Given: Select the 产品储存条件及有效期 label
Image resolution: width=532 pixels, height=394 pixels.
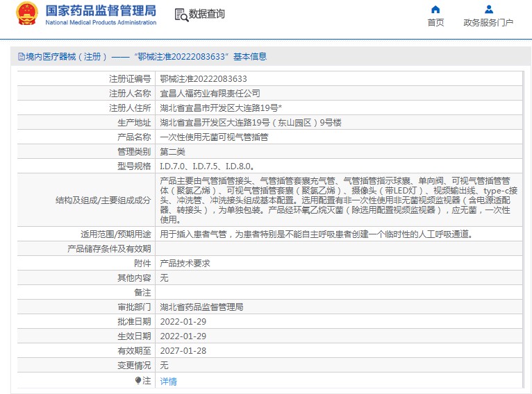Looking at the screenshot, I should pyautogui.click(x=109, y=248).
